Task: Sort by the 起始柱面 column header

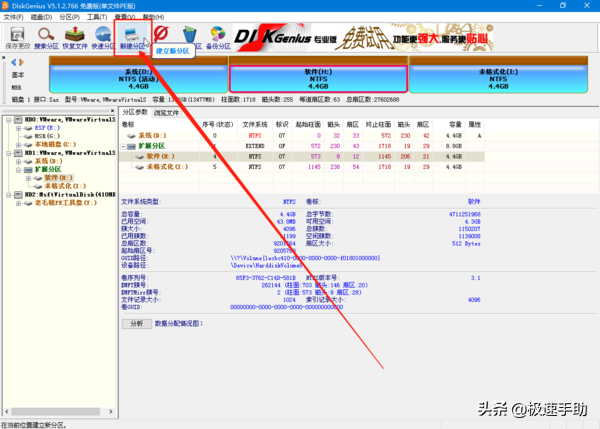Action: 308,124
